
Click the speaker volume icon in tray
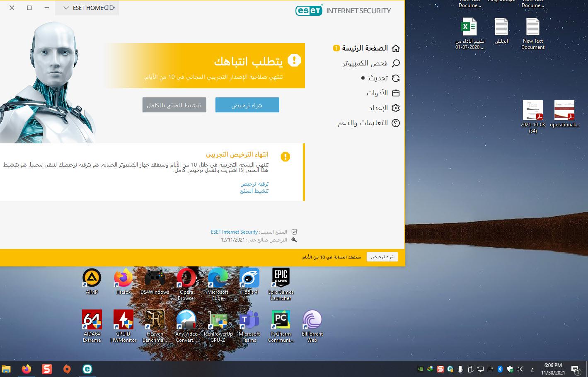[520, 369]
